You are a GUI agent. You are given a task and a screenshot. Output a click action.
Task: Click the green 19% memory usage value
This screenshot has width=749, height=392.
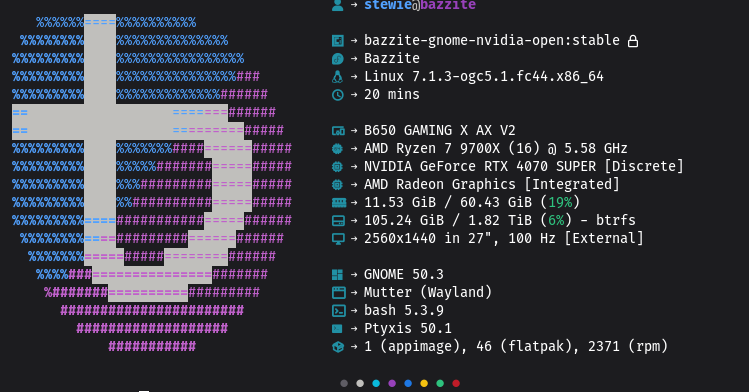coord(560,202)
